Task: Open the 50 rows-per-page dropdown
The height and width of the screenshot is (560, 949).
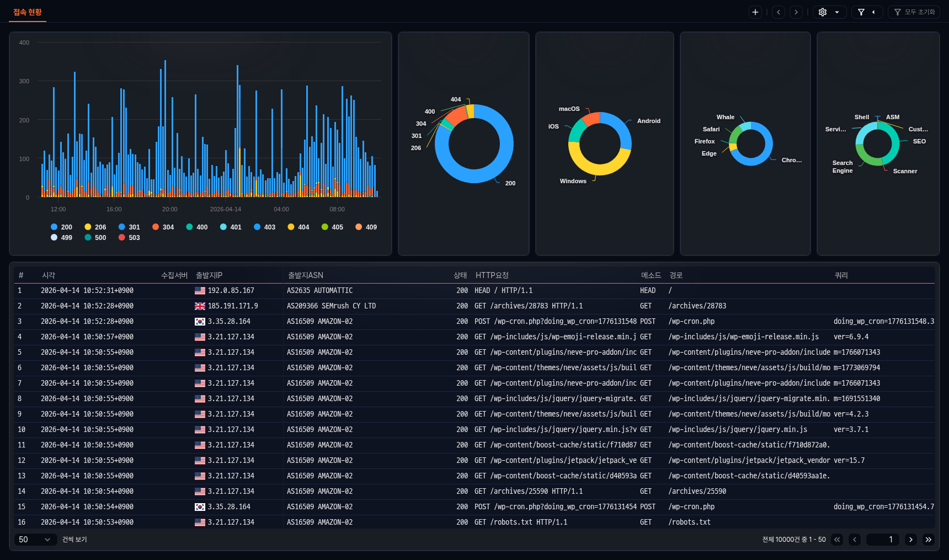Action: pos(35,540)
